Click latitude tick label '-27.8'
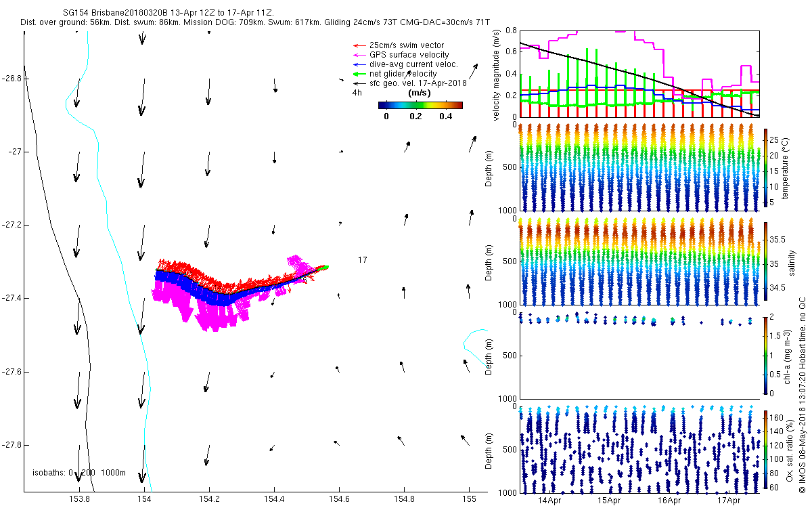 [12, 445]
